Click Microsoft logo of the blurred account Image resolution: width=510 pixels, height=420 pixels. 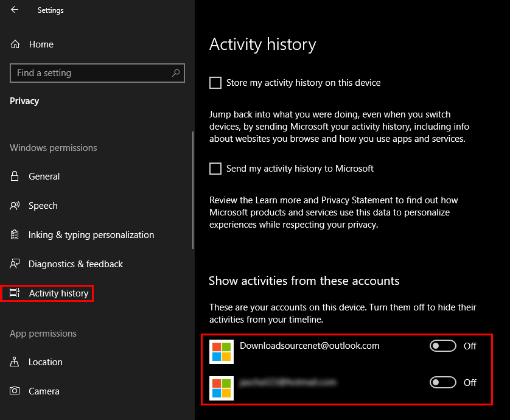(222, 388)
